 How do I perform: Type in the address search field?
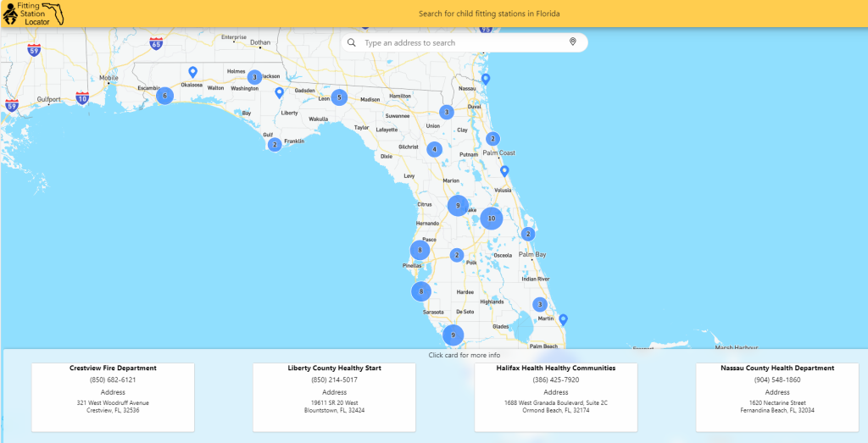point(462,42)
